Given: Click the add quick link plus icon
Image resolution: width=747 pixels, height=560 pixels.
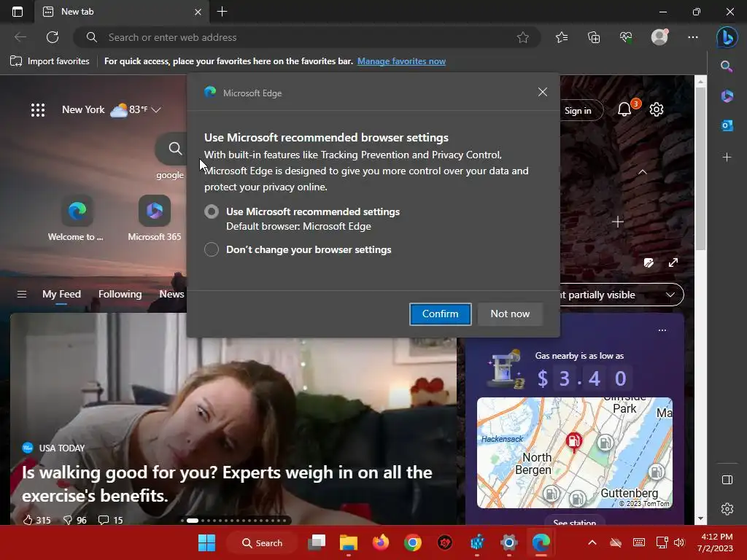Looking at the screenshot, I should tap(617, 222).
